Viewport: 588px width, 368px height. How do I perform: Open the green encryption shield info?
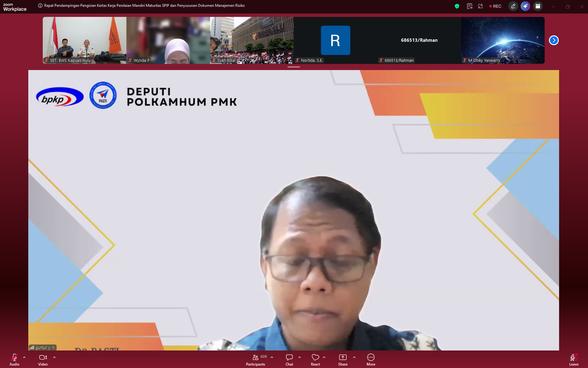pyautogui.click(x=457, y=6)
